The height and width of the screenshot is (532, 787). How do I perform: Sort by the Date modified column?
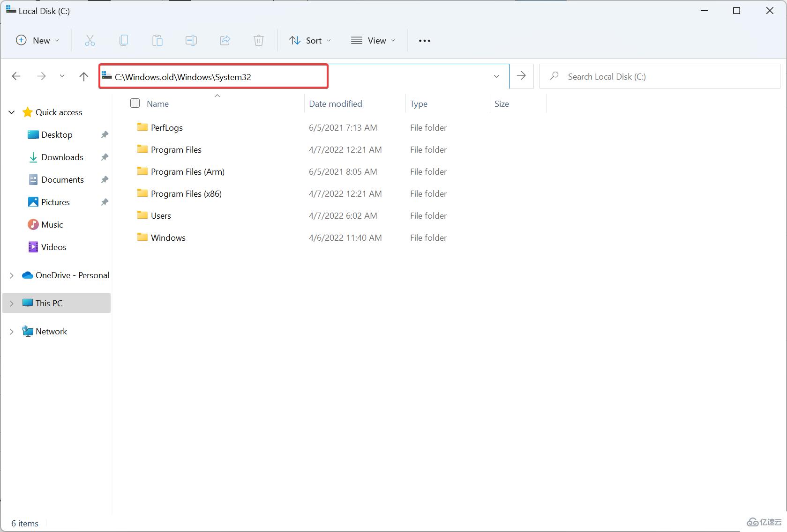335,103
